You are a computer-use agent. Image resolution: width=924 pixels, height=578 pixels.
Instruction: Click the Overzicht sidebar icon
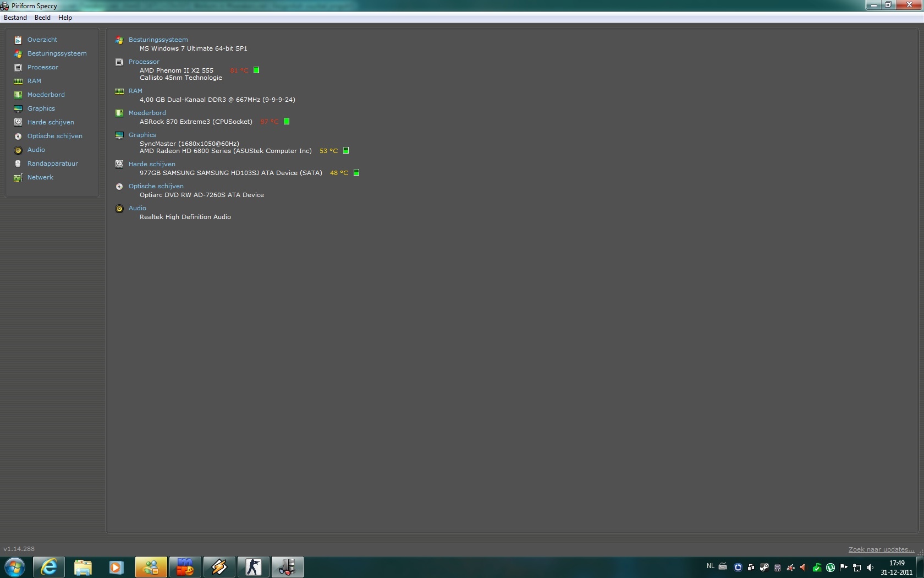(18, 40)
